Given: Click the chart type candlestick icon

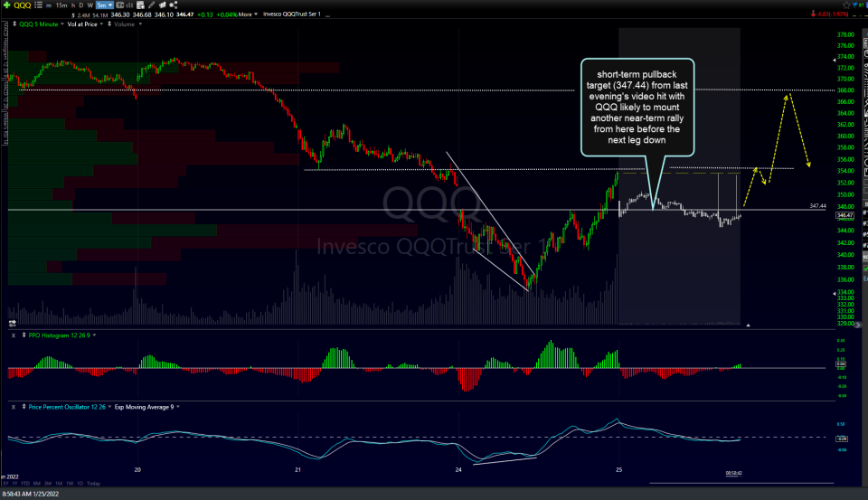Looking at the screenshot, I should click(x=119, y=5).
